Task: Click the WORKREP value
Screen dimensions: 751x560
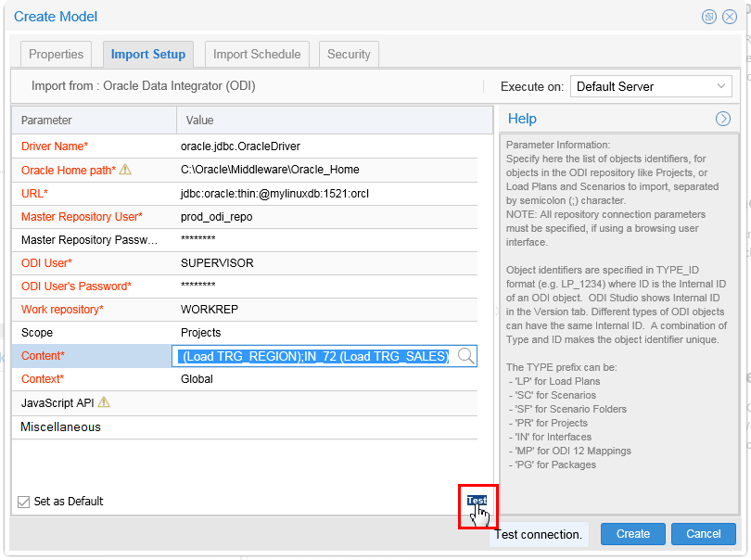Action: point(210,310)
